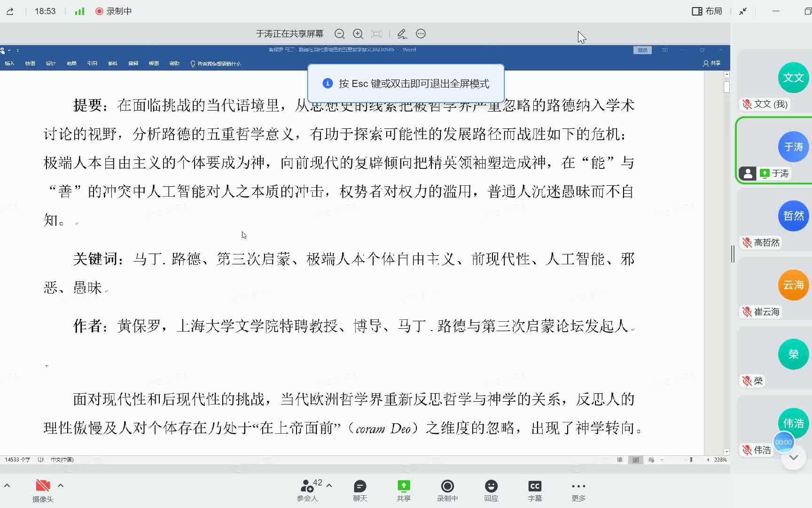The height and width of the screenshot is (508, 812).
Task: Click the spell check icon in status bar
Action: coord(40,460)
